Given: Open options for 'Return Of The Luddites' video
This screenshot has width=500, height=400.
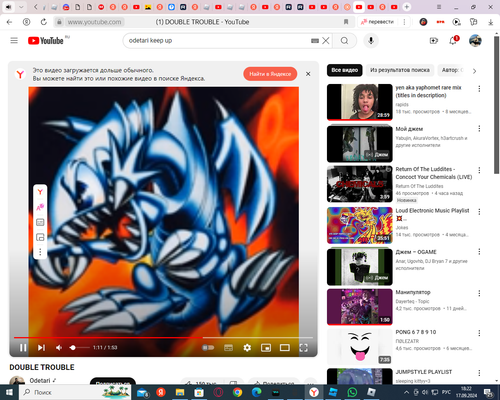Looking at the screenshot, I should pos(479,170).
